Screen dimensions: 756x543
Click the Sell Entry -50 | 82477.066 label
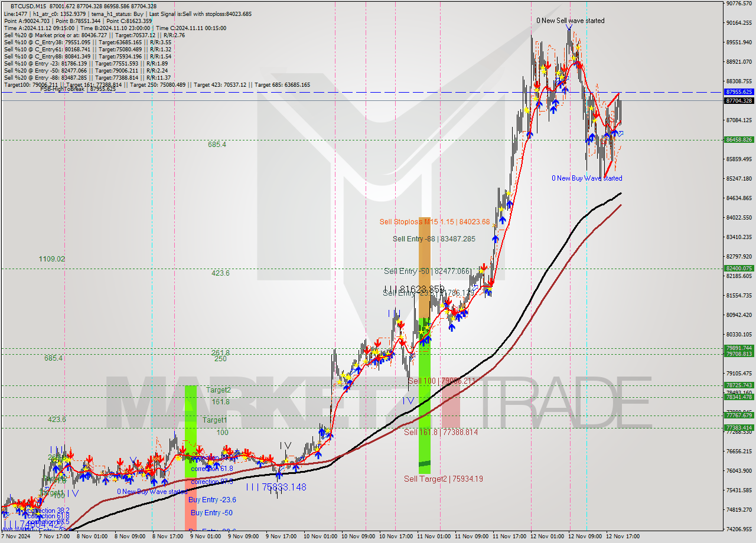click(x=428, y=271)
